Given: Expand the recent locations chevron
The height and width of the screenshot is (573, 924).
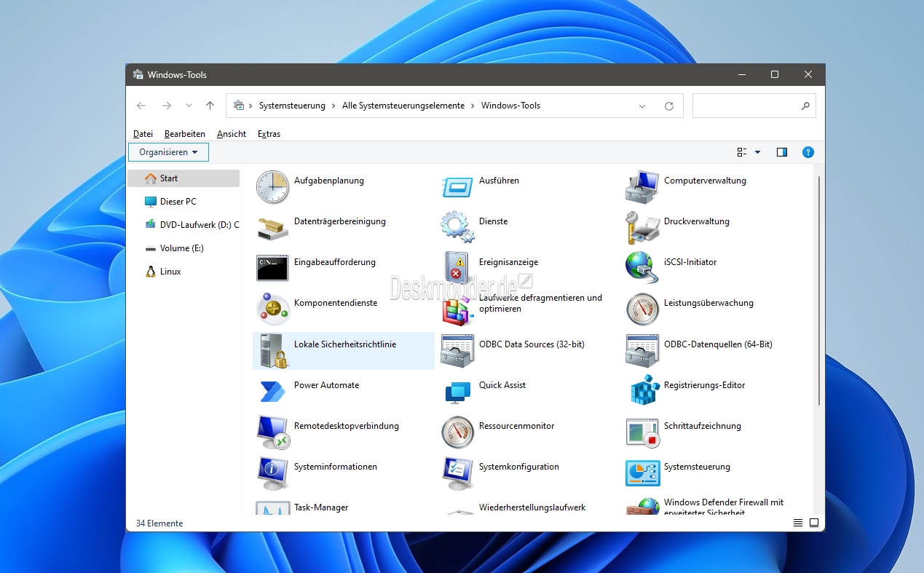Looking at the screenshot, I should pos(189,106).
